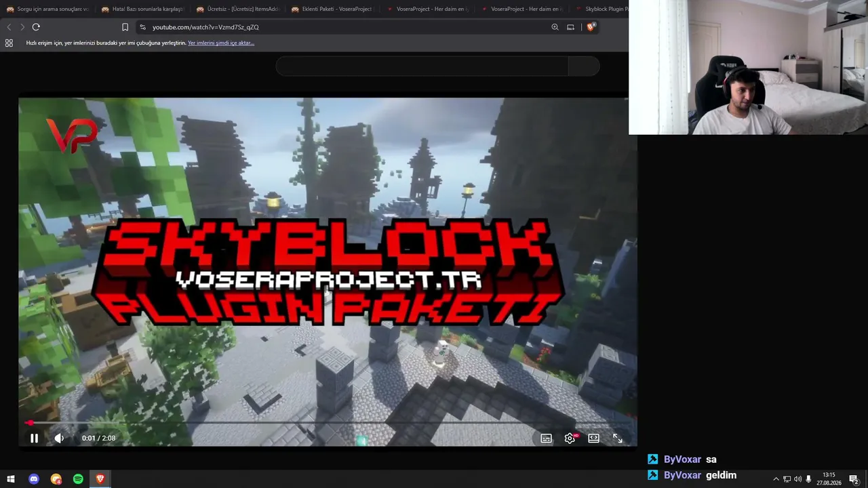Go forward using browser forward arrow
Viewport: 868px width, 488px height.
coord(22,27)
